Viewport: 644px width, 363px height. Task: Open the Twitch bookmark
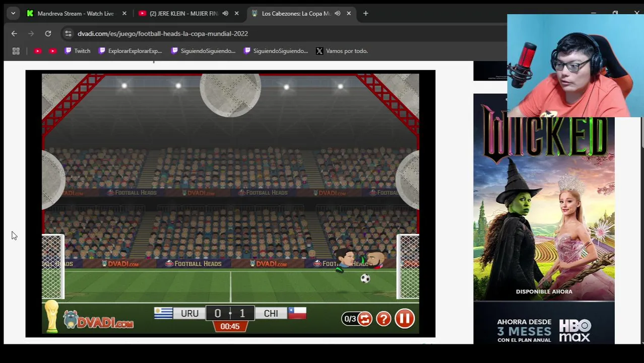[x=78, y=51]
